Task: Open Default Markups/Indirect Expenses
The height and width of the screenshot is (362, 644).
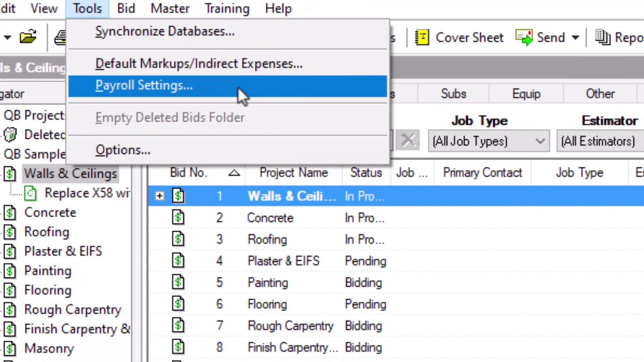Action: 199,64
